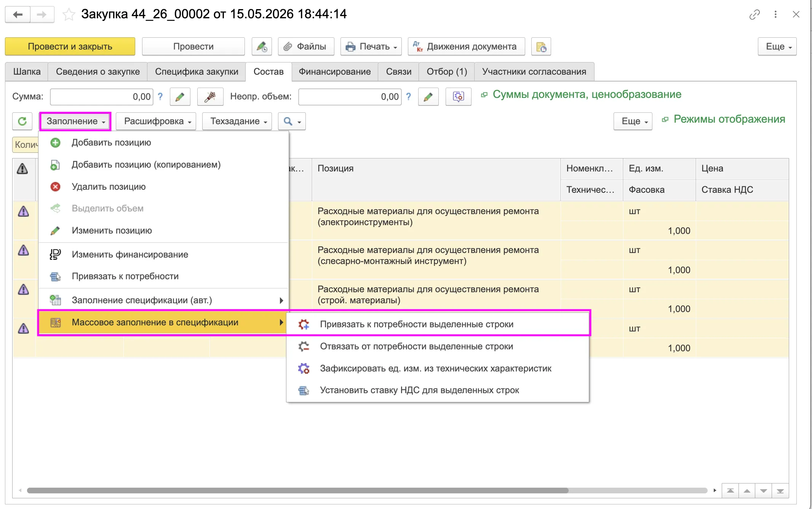Edit Неопр. объем with its pencil icon
Image resolution: width=812 pixels, height=509 pixels.
click(428, 97)
